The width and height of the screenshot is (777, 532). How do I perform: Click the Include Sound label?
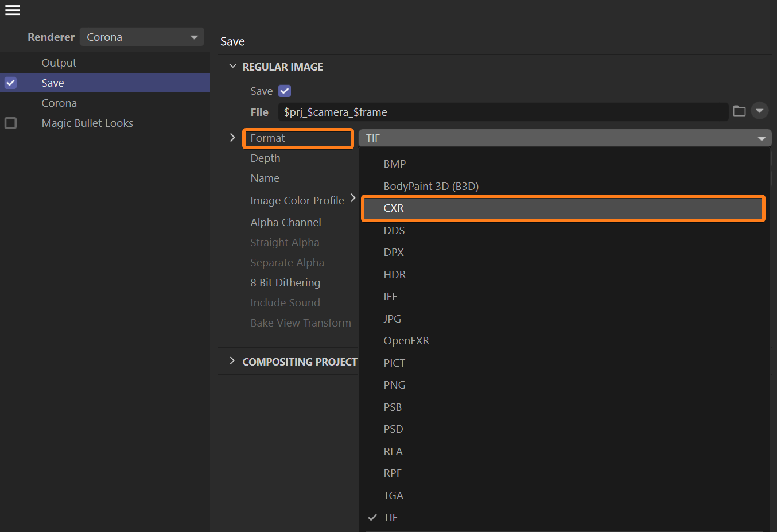coord(285,302)
